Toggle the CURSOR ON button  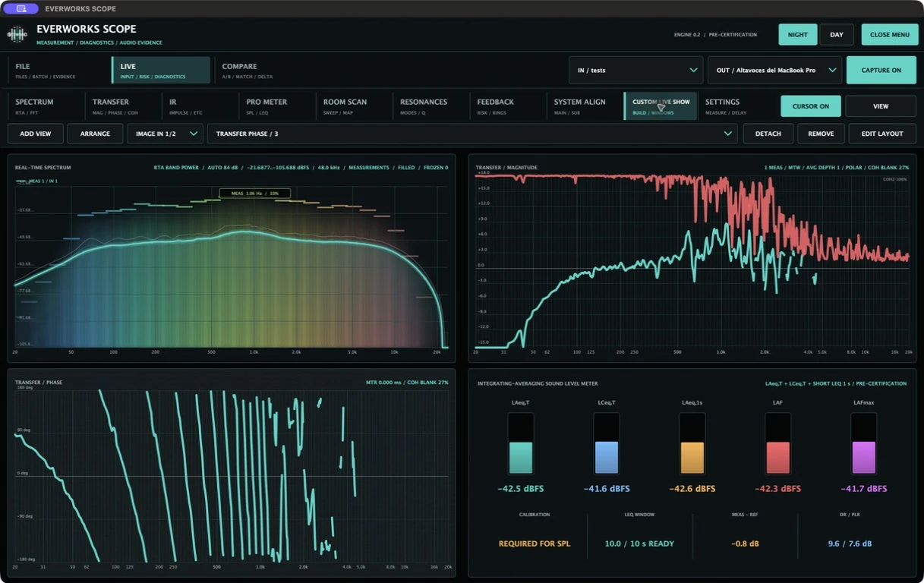pos(811,106)
